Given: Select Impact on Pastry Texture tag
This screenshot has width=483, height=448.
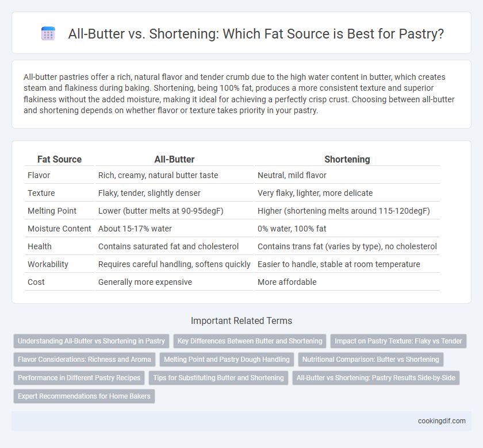Looking at the screenshot, I should tap(398, 341).
